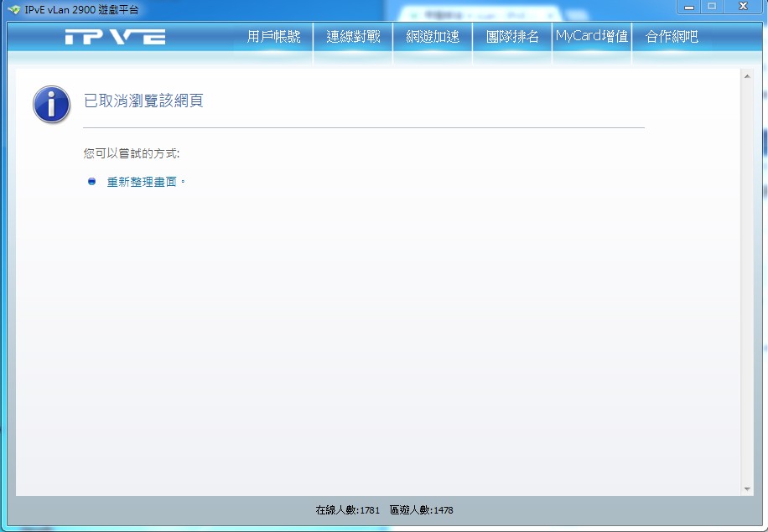Go to the MyCard增值 tab
The height and width of the screenshot is (532, 768).
coord(592,37)
